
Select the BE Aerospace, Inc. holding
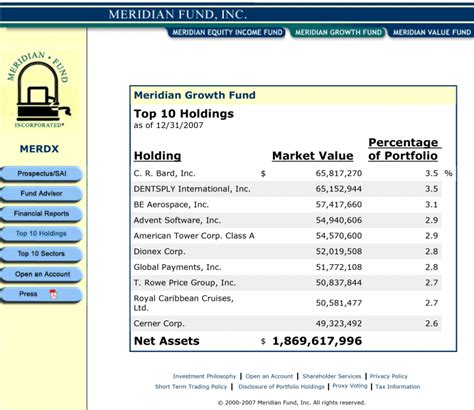pyautogui.click(x=171, y=205)
